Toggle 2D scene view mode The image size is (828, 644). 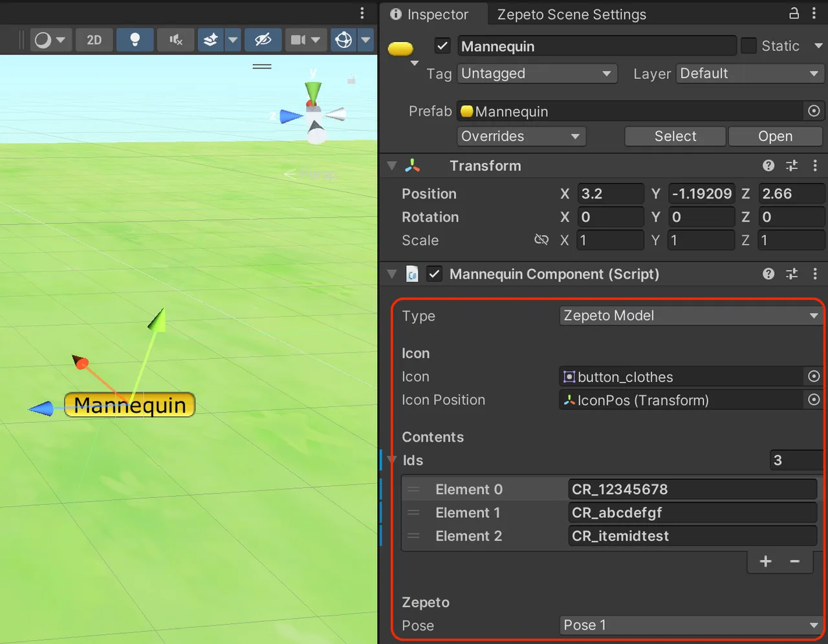94,40
